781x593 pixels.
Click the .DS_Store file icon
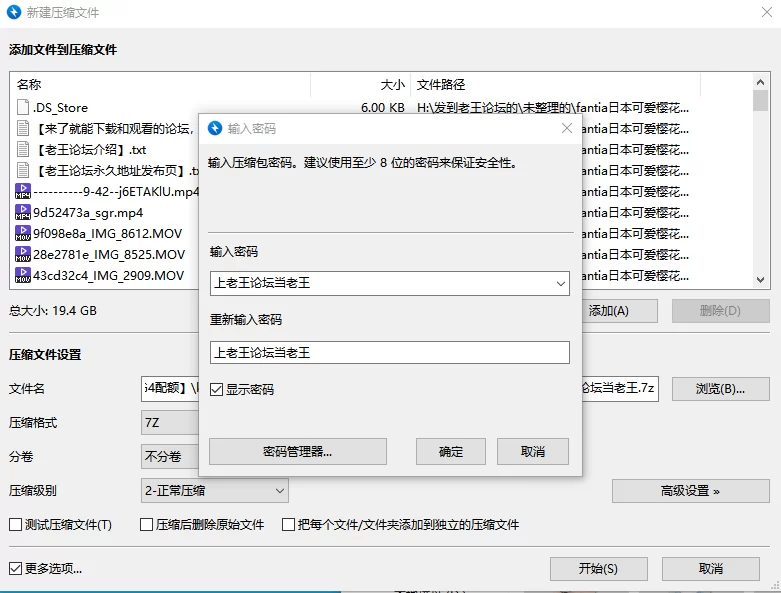click(x=23, y=107)
